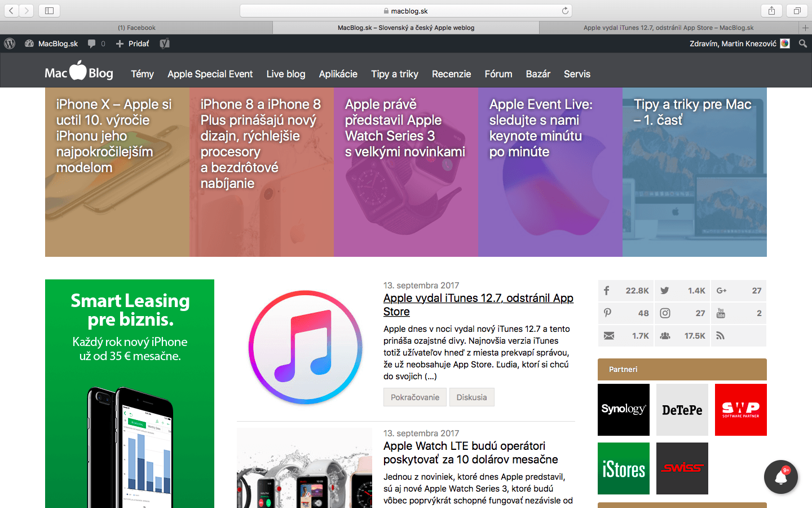Click the admin bar search magnifier icon
Viewport: 812px width, 508px height.
[x=802, y=43]
